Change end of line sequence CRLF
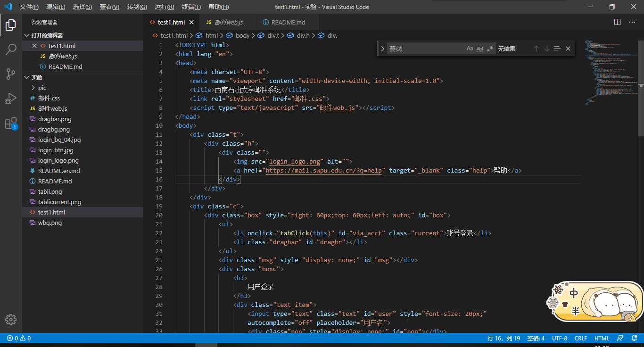Viewport: 644px width, 347px height. point(580,338)
